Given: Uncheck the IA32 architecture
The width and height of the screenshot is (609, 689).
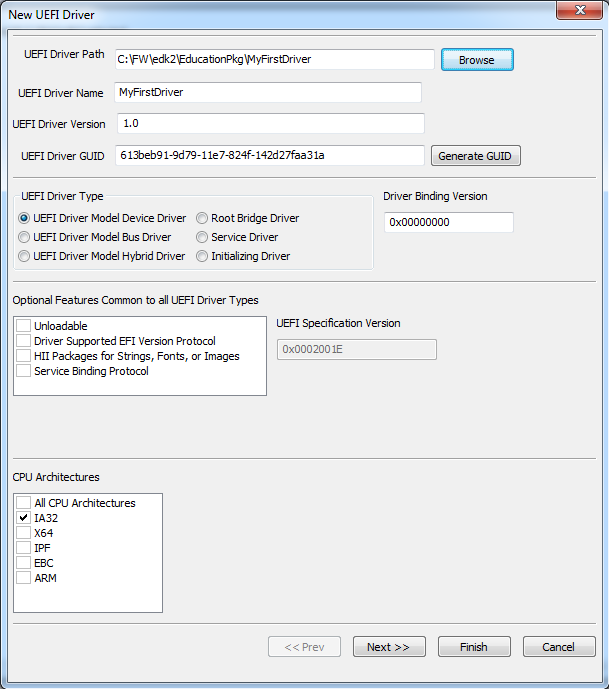Looking at the screenshot, I should click(23, 517).
